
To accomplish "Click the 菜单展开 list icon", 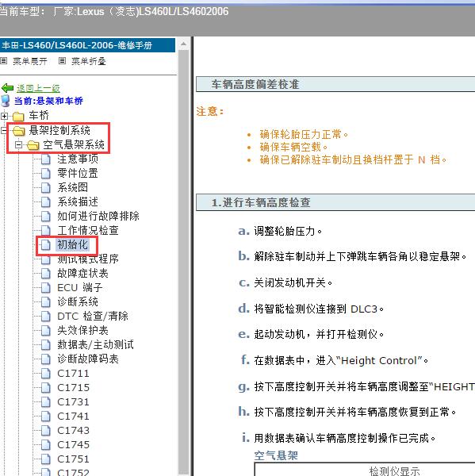I will (x=4, y=61).
